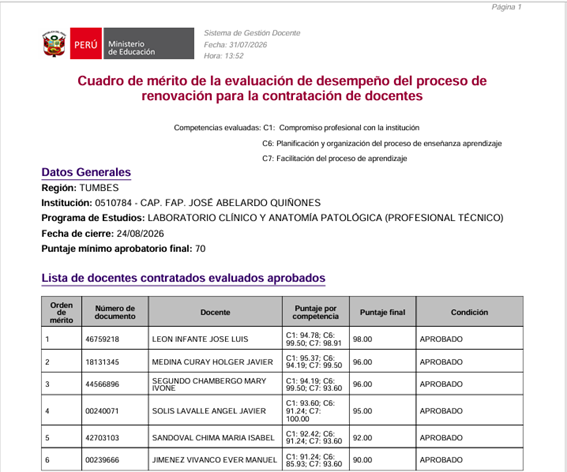Viewport: 567px width, 472px height.
Task: Click the Docente column header
Action: pyautogui.click(x=215, y=312)
